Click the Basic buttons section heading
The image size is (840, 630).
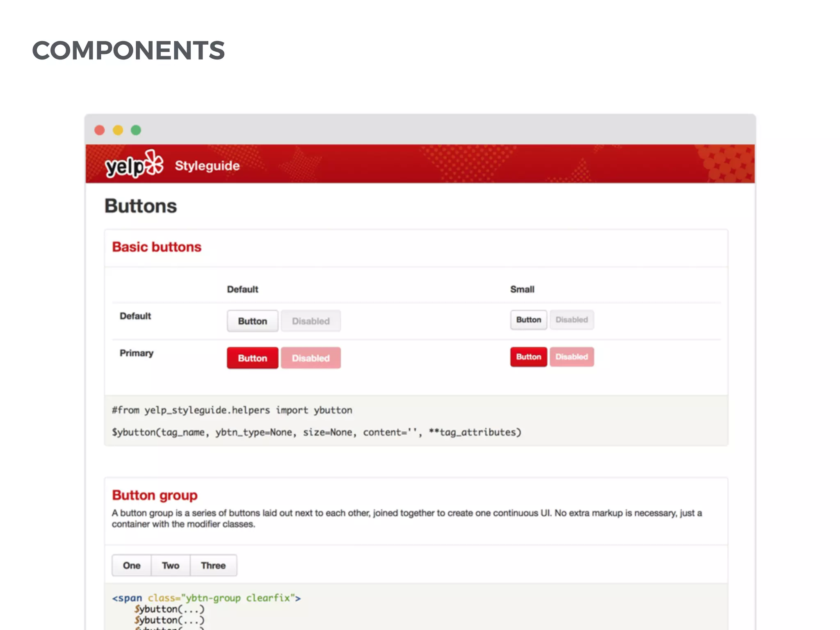(157, 247)
